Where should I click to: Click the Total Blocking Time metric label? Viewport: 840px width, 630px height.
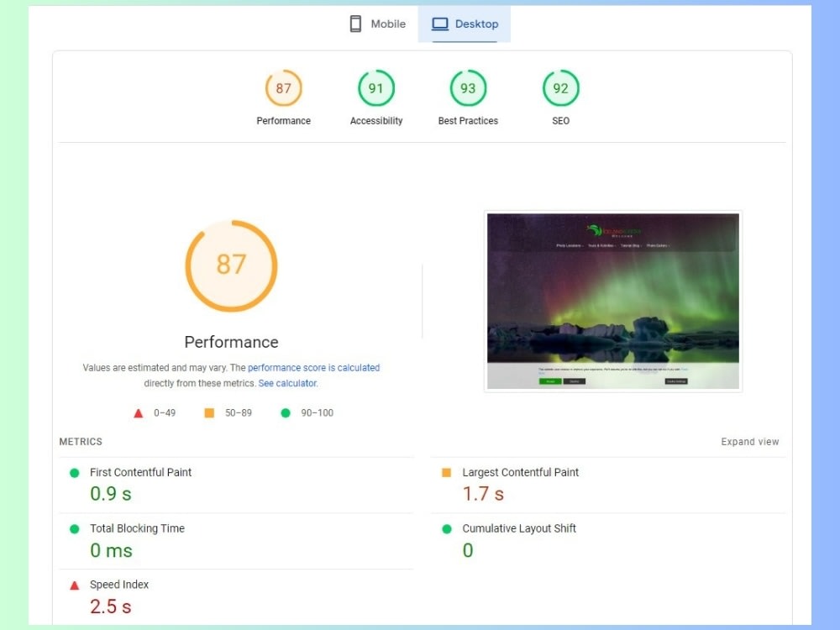[x=137, y=528]
